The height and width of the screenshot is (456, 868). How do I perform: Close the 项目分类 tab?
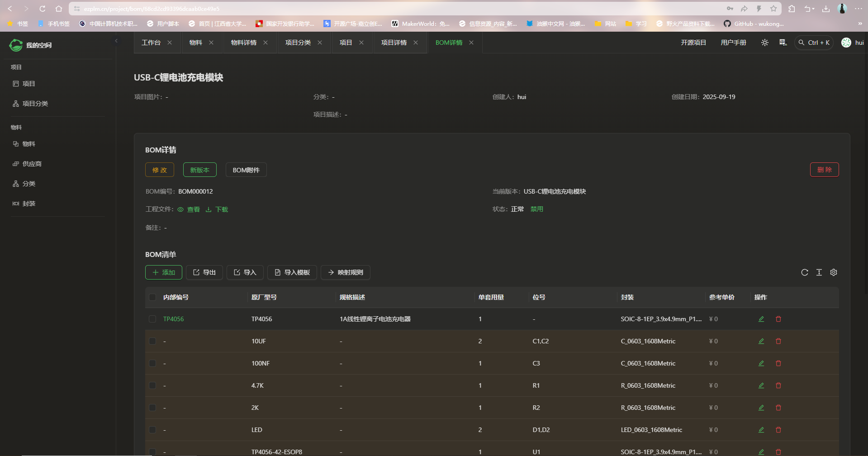[x=320, y=43]
